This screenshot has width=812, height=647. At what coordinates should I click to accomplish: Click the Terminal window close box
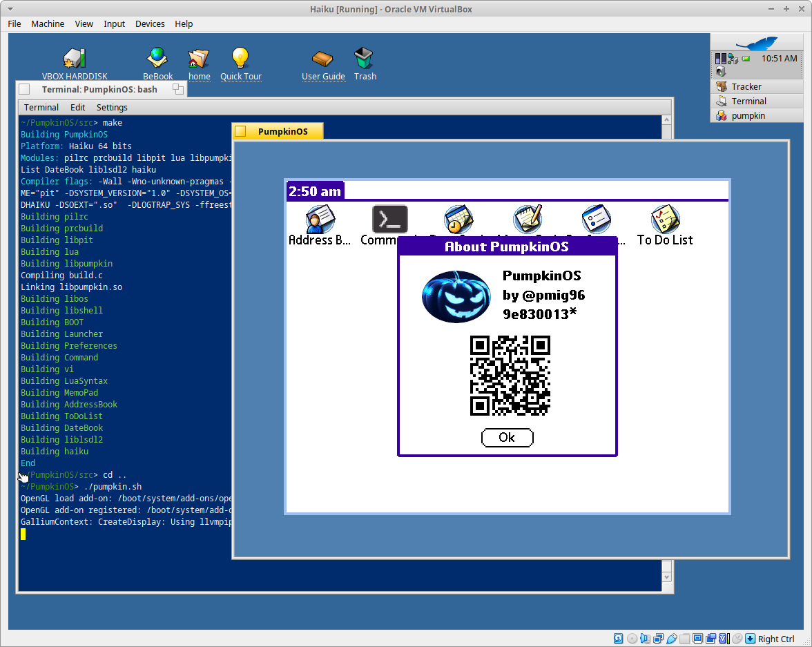(24, 89)
